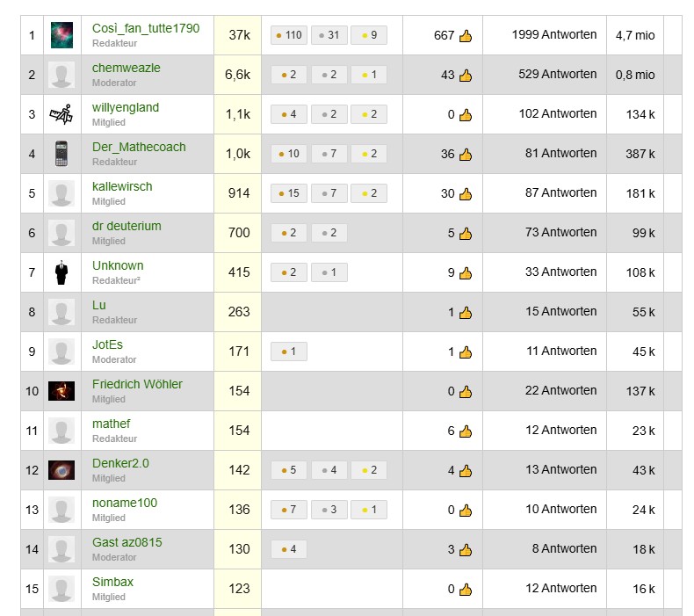Click the 31 silver badge count

point(329,35)
